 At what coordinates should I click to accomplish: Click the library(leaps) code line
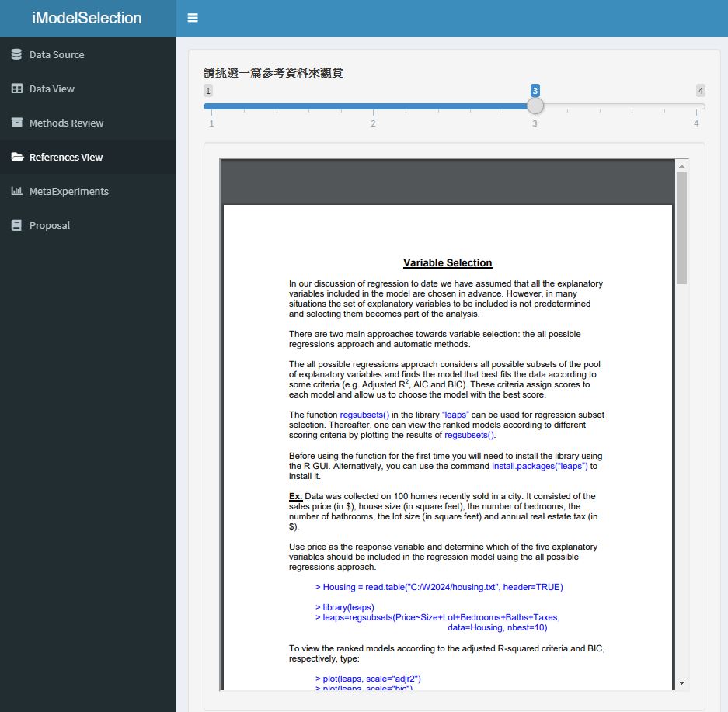(x=345, y=607)
